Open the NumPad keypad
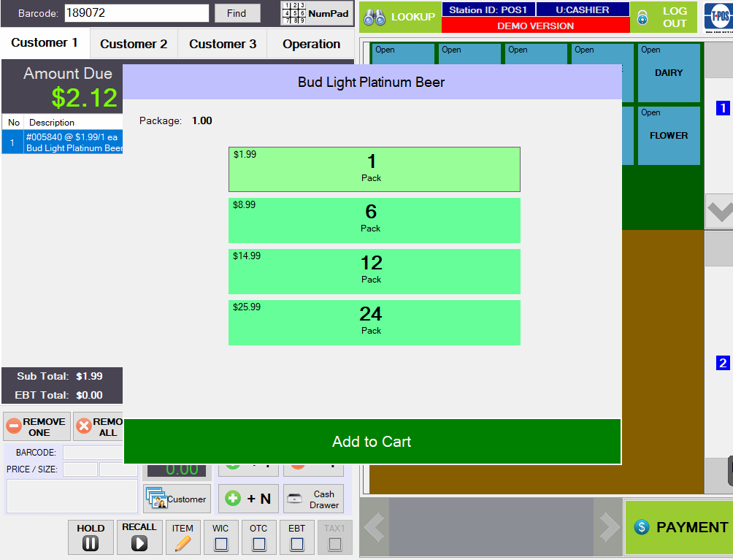Screen dimensions: 733x560 317,13
